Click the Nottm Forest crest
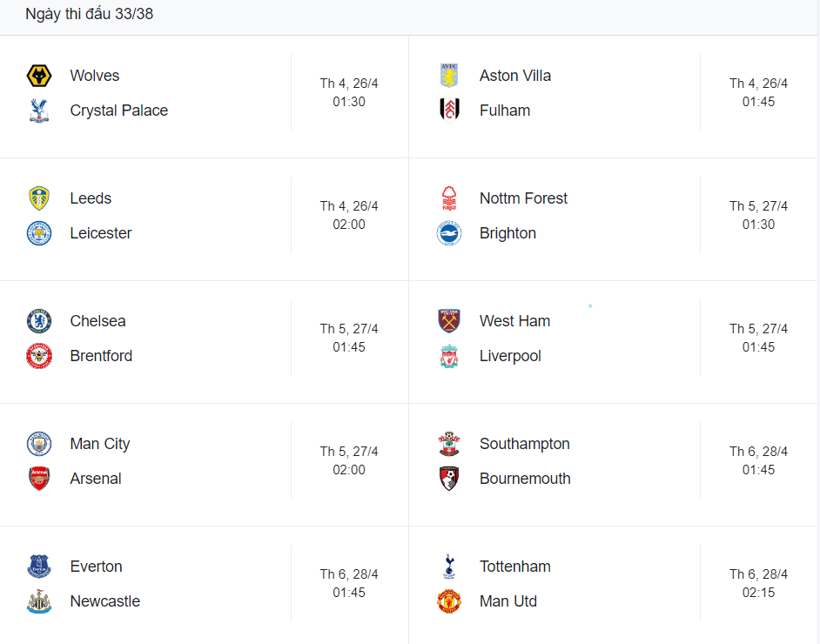This screenshot has width=820, height=644. [449, 198]
